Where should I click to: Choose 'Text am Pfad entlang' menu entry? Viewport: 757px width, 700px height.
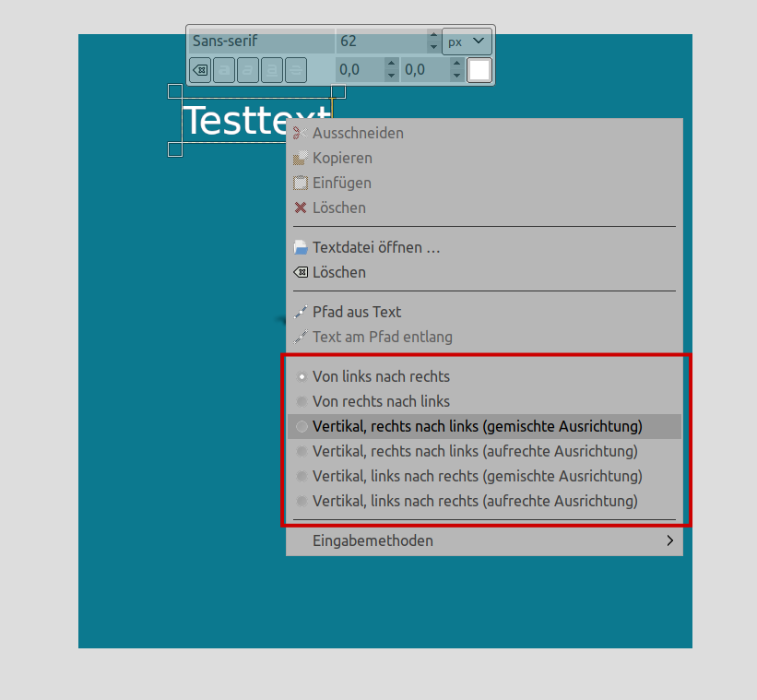484,337
